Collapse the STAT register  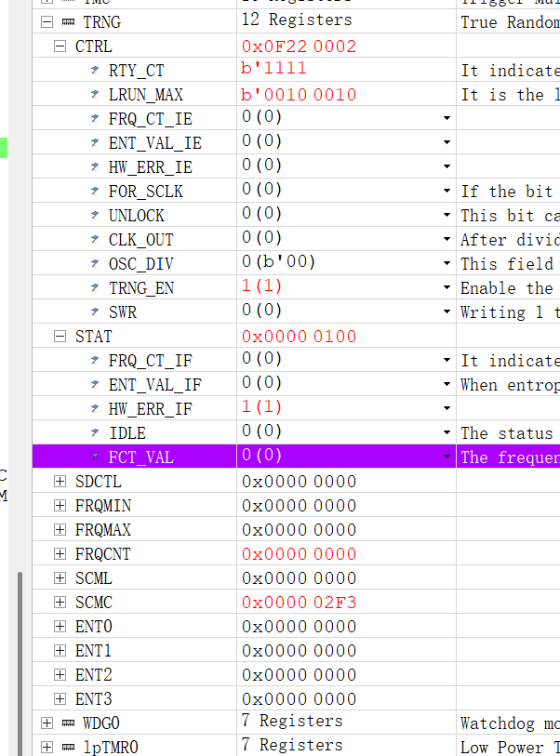click(x=60, y=337)
